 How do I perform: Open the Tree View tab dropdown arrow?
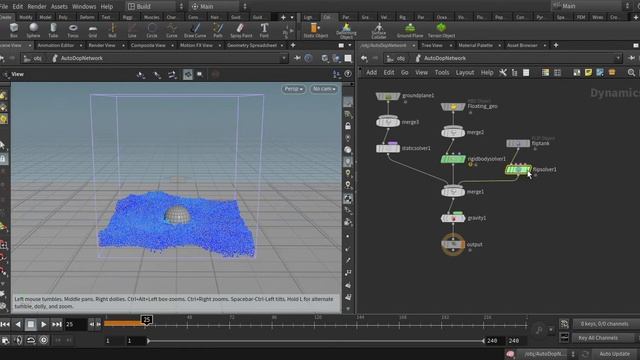[x=451, y=45]
